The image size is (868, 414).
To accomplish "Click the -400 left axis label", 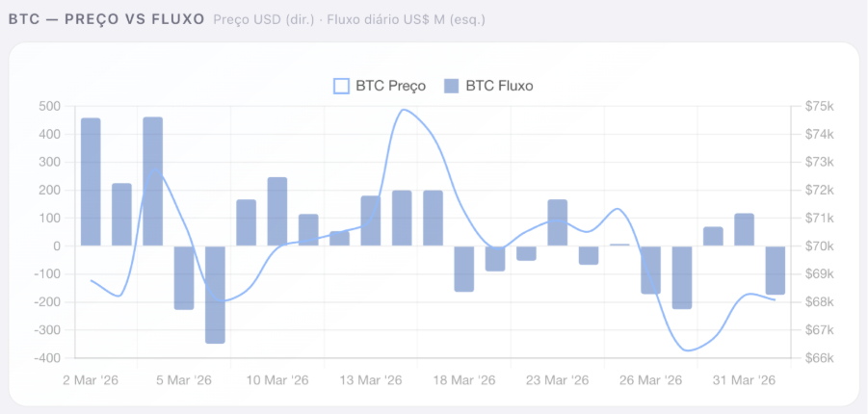I will point(46,358).
